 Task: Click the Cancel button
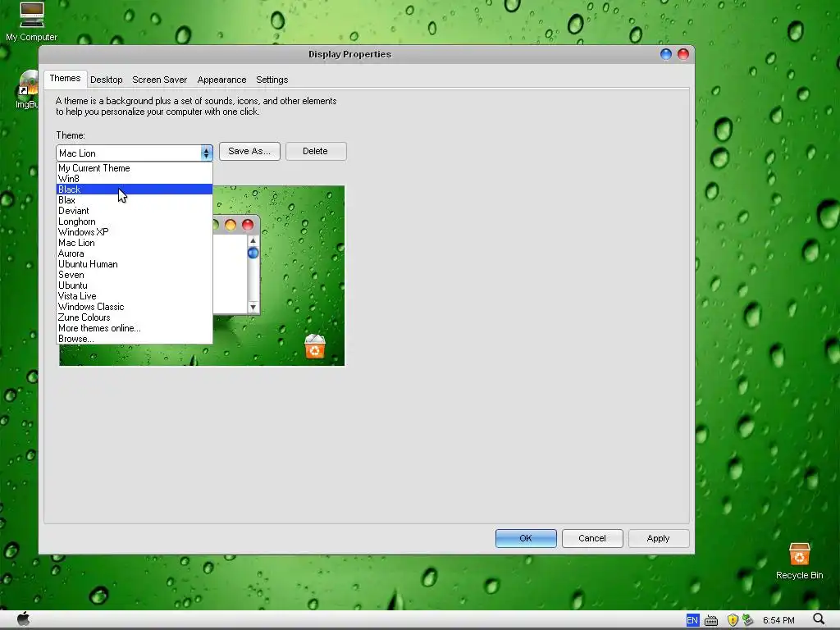[x=592, y=538]
